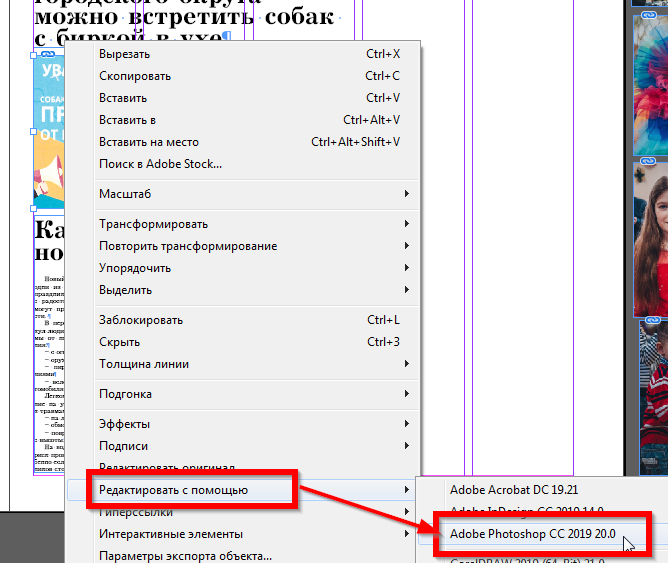The image size is (668, 563).
Task: Choose Adobe Acrobat DC 19.21
Action: pyautogui.click(x=543, y=490)
